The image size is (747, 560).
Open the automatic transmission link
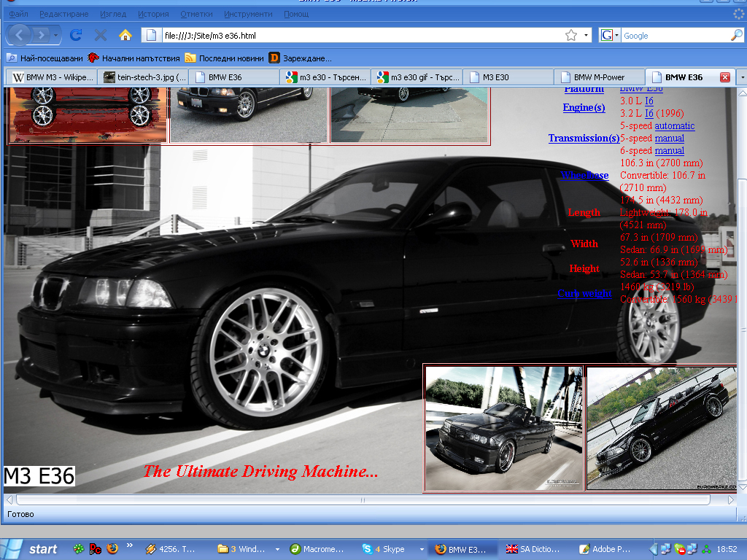(x=674, y=125)
